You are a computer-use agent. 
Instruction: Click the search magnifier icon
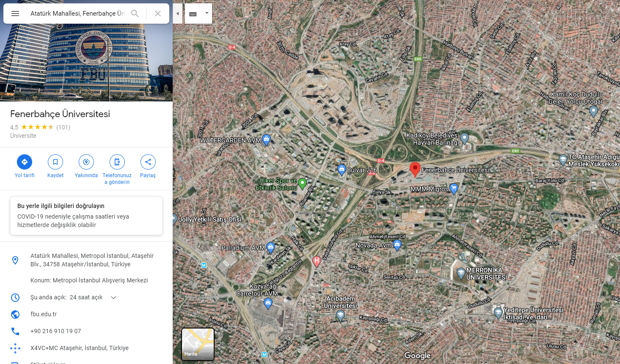pos(135,14)
